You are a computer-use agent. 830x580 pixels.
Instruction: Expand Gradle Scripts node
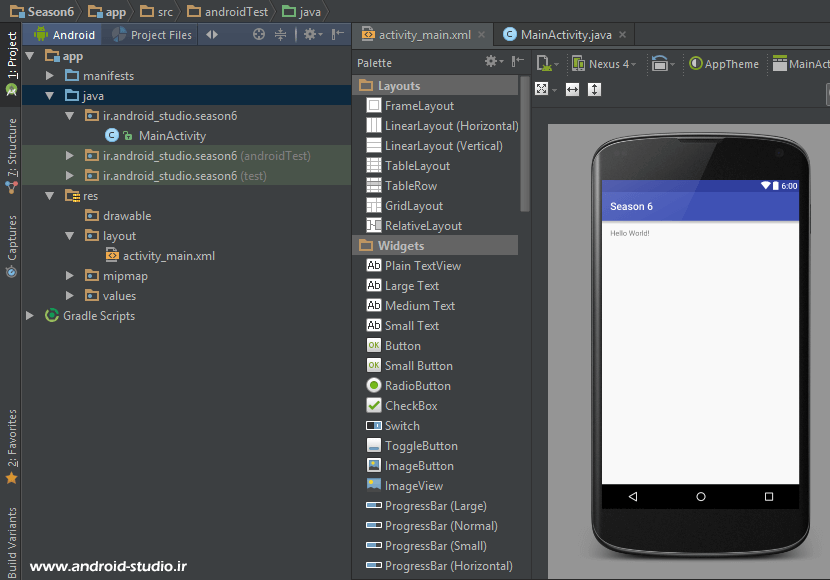point(30,316)
